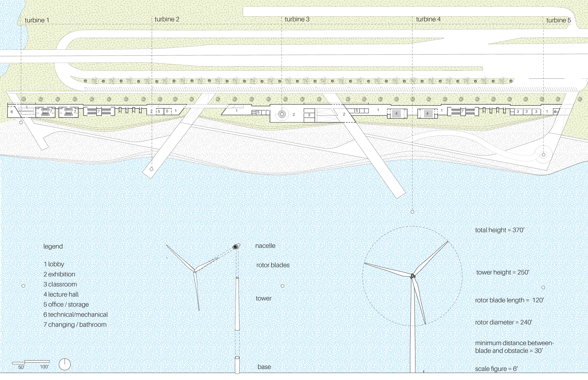The height and width of the screenshot is (380, 588).
Task: Click the 'scale figure = 6'' text
Action: pos(496,369)
